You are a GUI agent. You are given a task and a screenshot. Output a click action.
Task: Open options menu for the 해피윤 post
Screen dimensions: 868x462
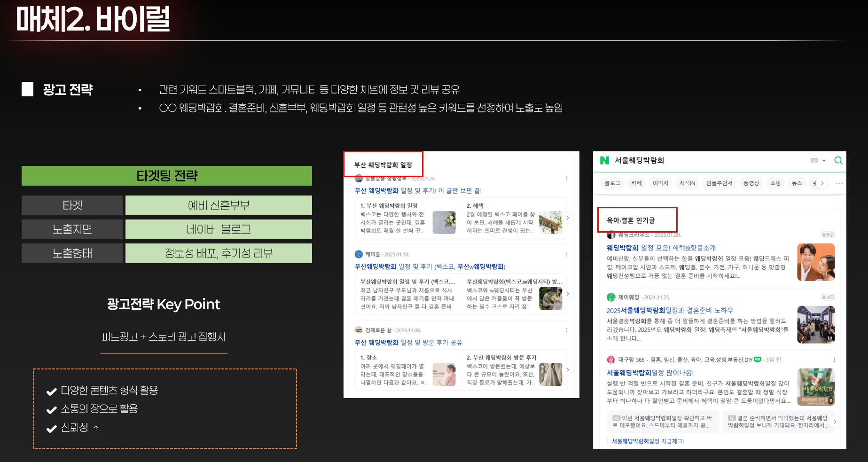coord(566,254)
